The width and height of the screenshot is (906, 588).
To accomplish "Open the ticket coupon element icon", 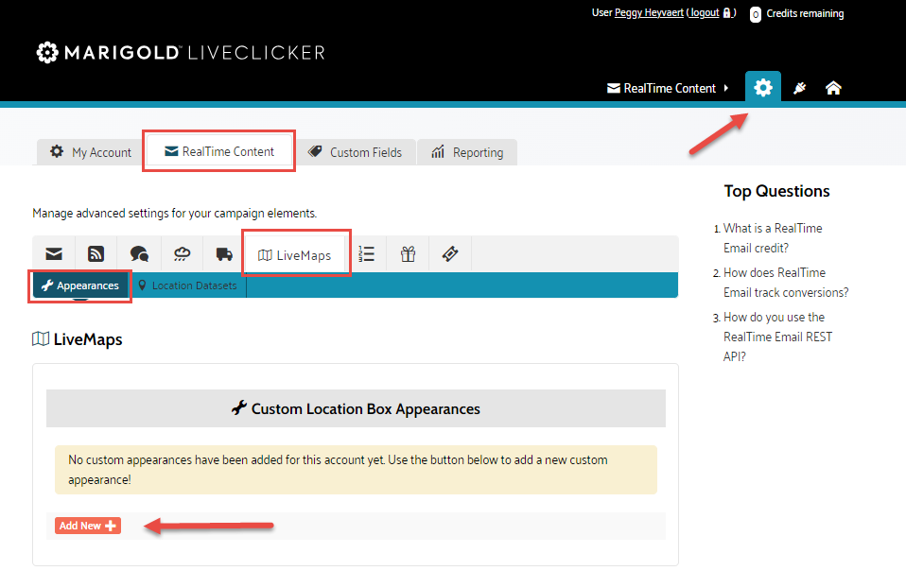I will (450, 254).
